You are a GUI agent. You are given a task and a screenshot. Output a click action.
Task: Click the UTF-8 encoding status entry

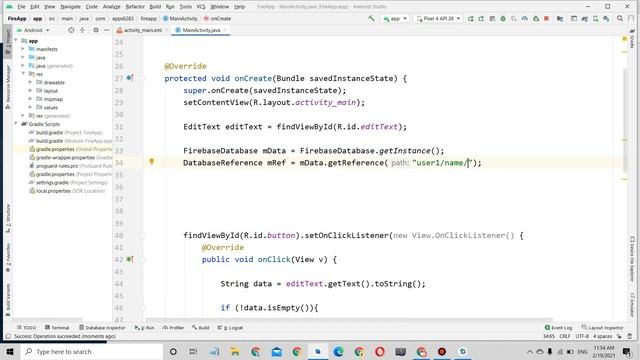(x=582, y=336)
